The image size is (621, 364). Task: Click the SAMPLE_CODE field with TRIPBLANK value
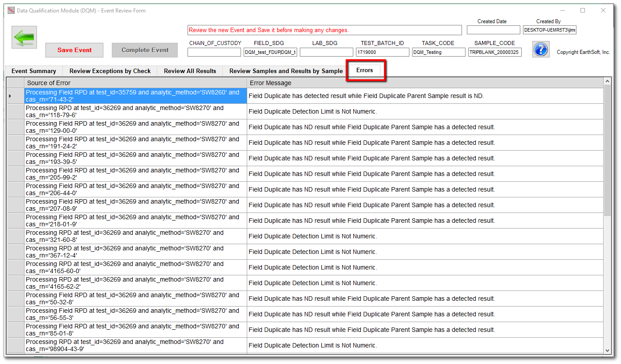[494, 52]
